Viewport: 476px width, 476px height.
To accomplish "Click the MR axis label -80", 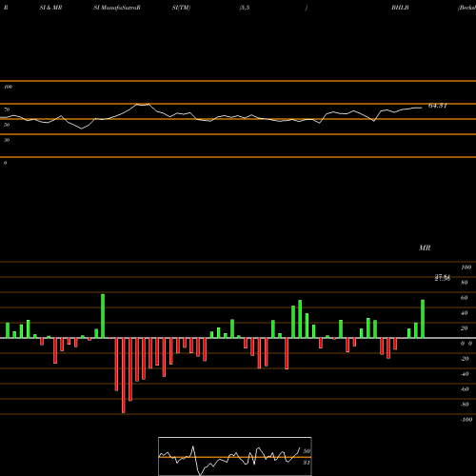I will (x=465, y=405).
